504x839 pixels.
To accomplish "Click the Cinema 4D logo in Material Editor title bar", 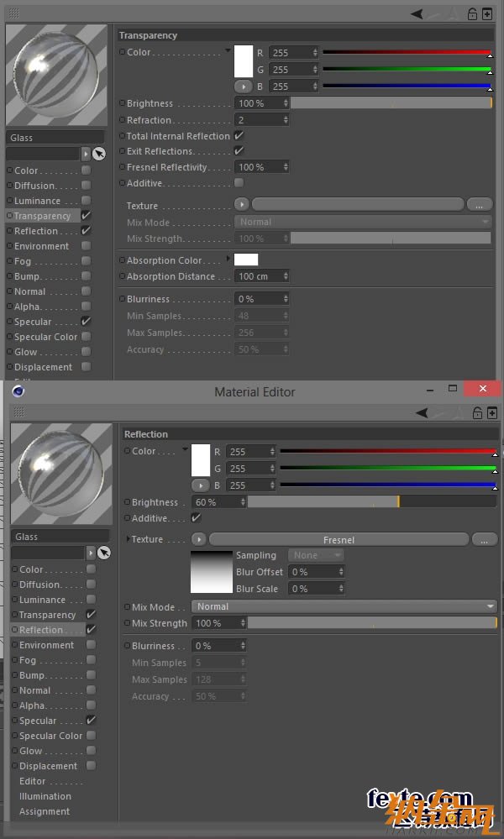I will tap(18, 391).
